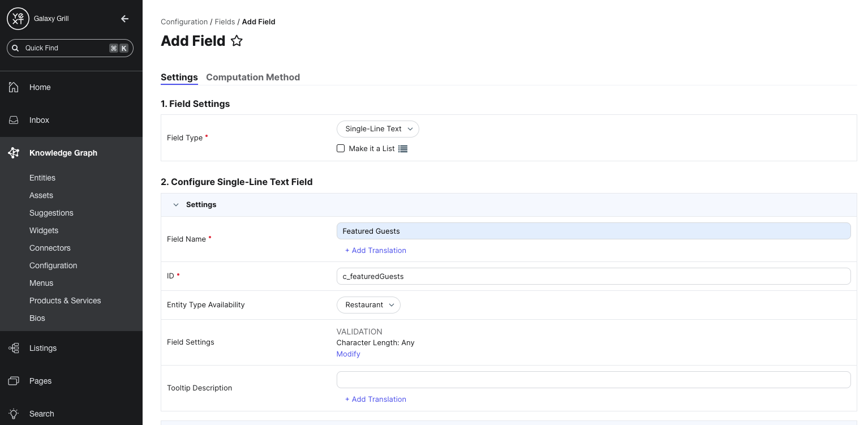868x425 pixels.
Task: Select the Home icon in sidebar
Action: coord(14,87)
